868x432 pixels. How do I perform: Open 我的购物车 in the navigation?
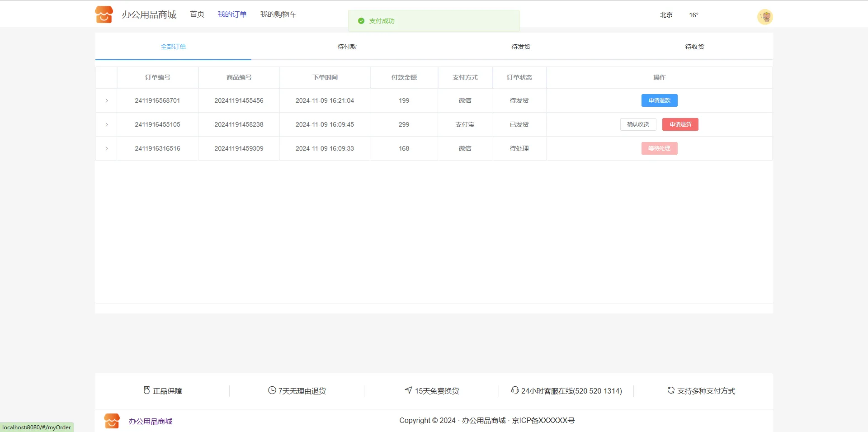point(278,14)
